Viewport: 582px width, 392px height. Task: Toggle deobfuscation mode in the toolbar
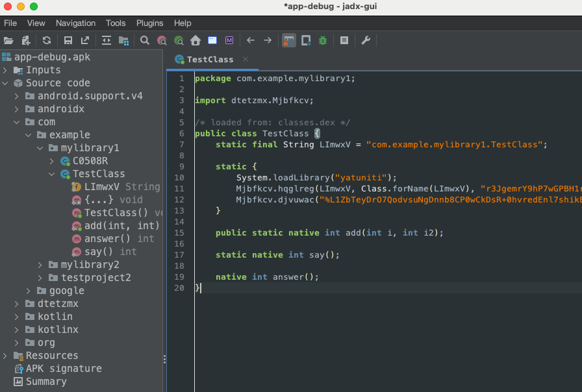pyautogui.click(x=289, y=40)
